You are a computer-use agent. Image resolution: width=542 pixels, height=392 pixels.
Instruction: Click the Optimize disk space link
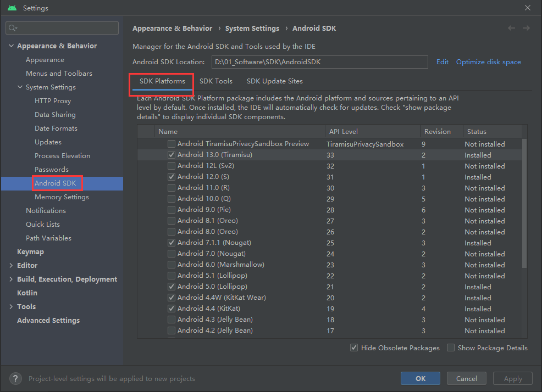[x=488, y=62]
